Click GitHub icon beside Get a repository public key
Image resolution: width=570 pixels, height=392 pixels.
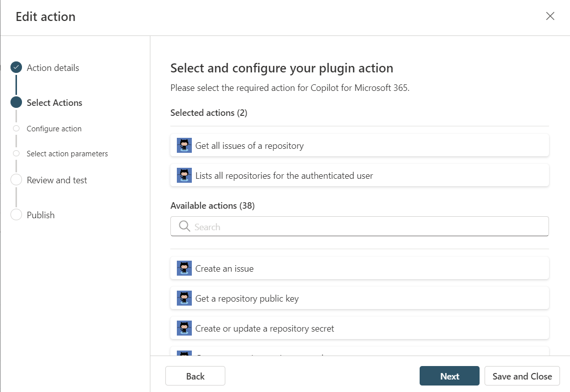[184, 298]
